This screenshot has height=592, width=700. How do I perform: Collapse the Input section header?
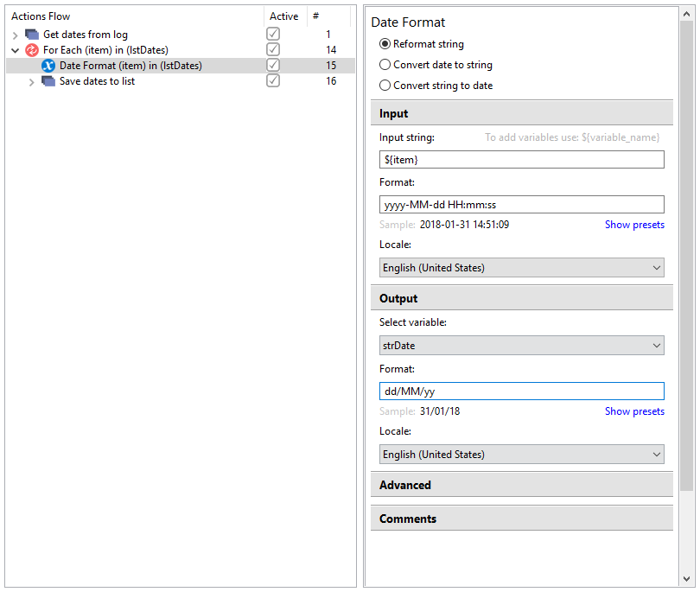pos(521,113)
